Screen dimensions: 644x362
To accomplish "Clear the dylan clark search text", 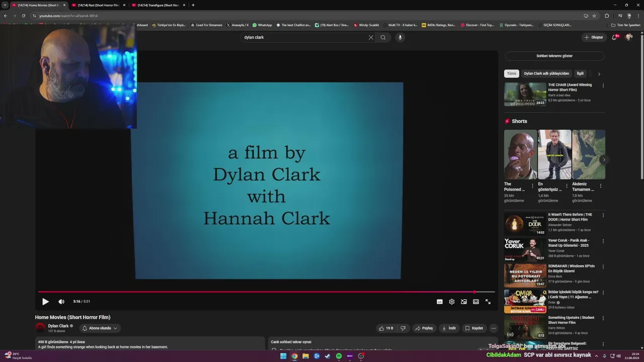I will 371,37.
